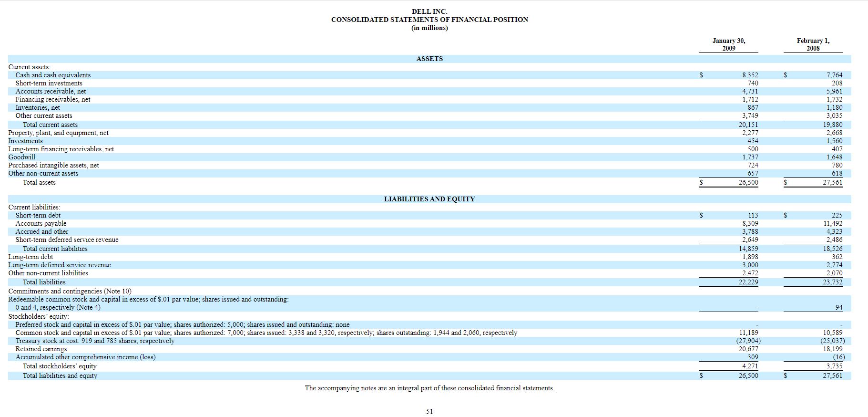The width and height of the screenshot is (868, 417).
Task: Click Other non-current liabilities label
Action: click(x=48, y=273)
